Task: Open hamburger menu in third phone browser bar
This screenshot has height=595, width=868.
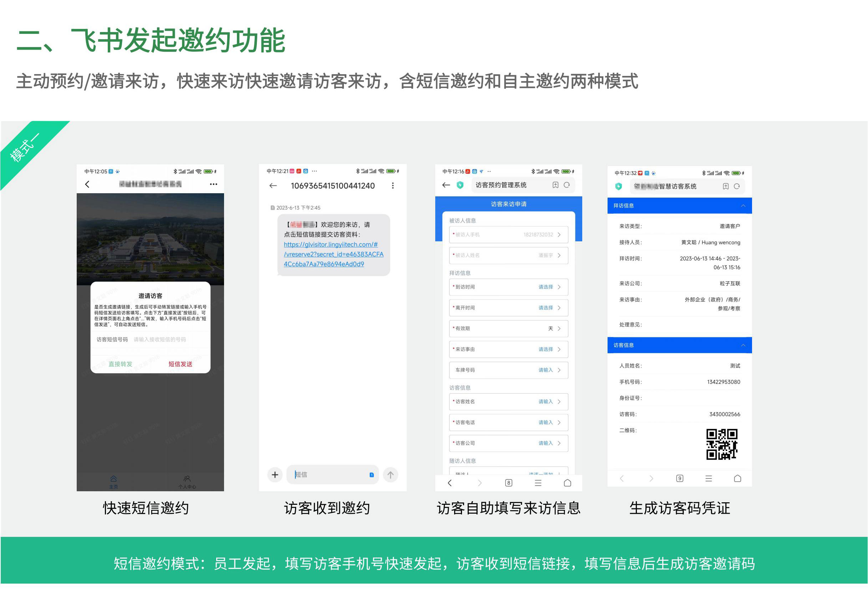Action: click(538, 483)
